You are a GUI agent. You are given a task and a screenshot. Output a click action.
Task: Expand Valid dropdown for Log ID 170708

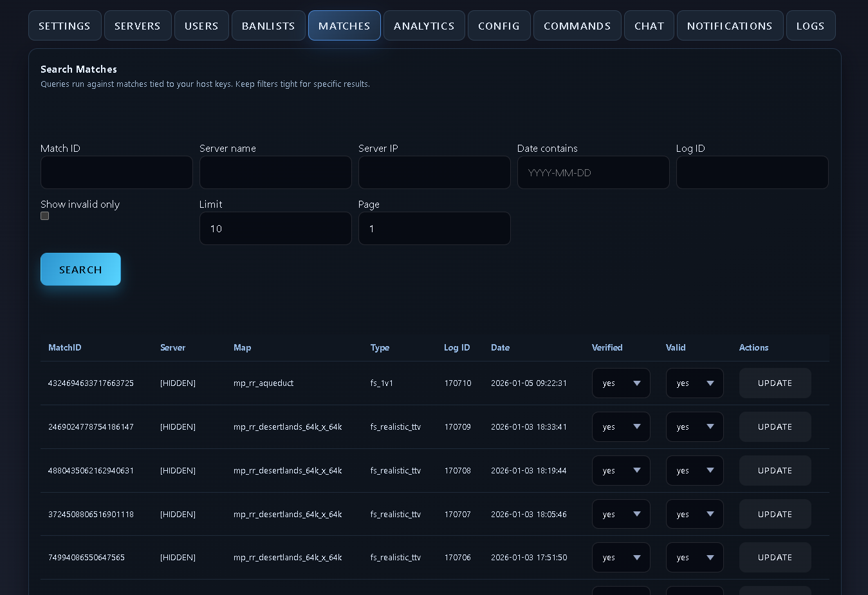tap(694, 471)
